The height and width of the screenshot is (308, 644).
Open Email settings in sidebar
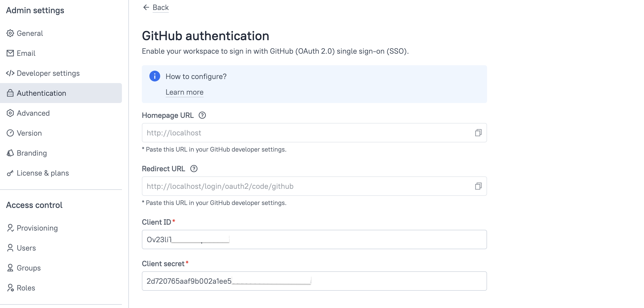[x=26, y=53]
